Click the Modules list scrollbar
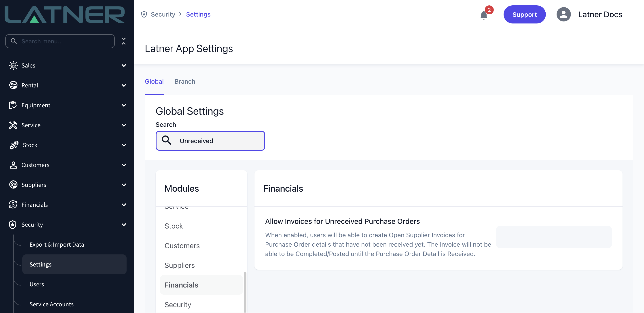This screenshot has width=644, height=313. 245,292
